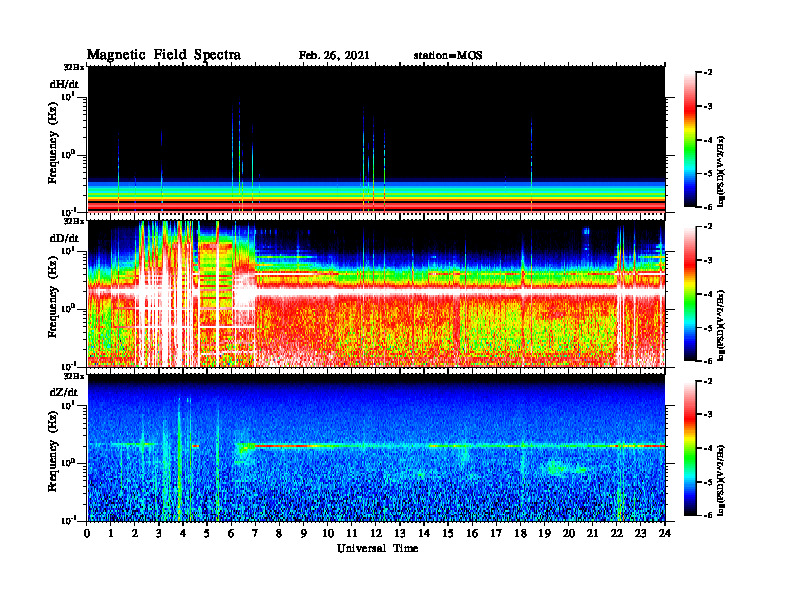Click the "-4" label on dD/dt color bar
This screenshot has height=612, width=792.
point(708,294)
